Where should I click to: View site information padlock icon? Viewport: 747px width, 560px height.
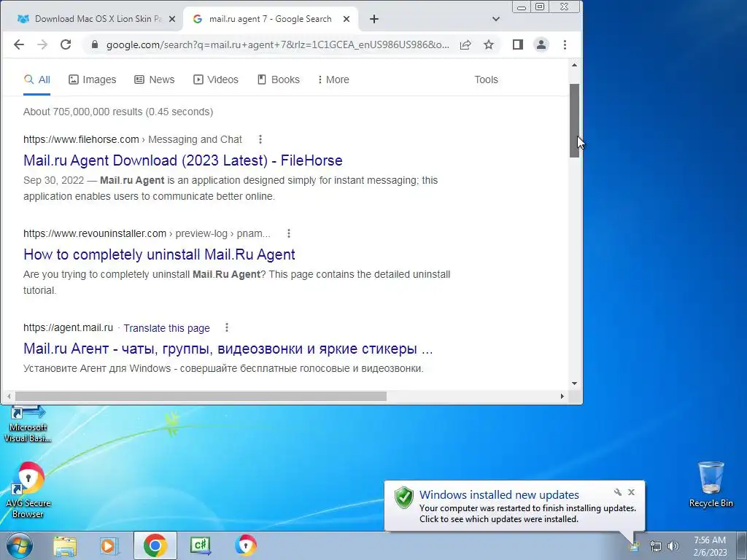click(x=95, y=44)
